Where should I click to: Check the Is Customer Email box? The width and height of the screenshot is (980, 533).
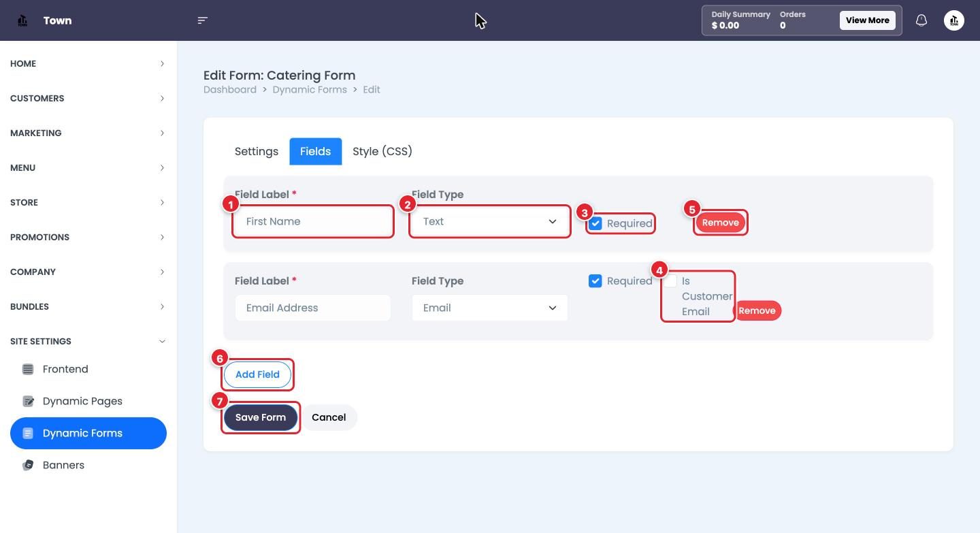click(x=671, y=281)
